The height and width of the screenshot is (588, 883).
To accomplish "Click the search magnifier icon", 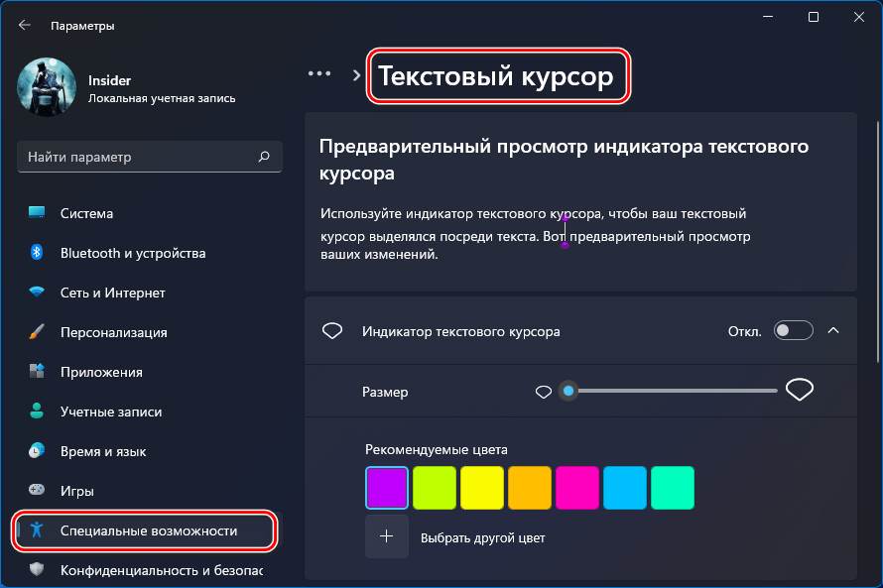I will 264,157.
